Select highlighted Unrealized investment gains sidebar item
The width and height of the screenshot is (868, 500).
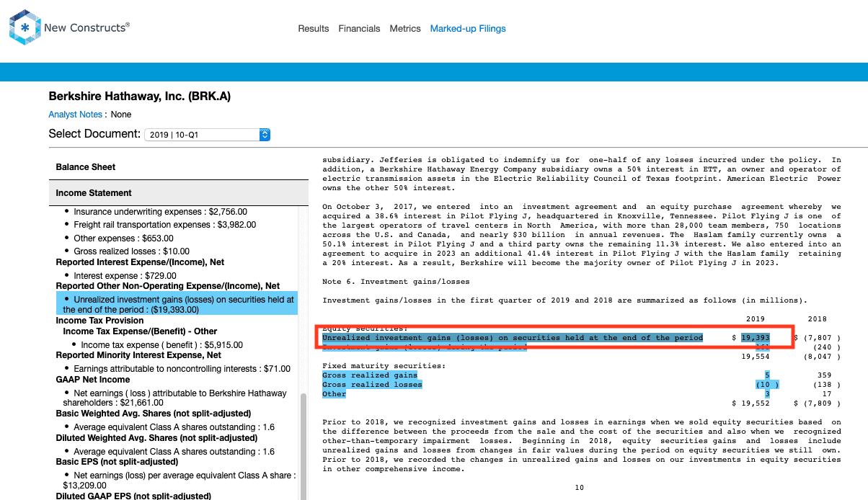click(177, 304)
